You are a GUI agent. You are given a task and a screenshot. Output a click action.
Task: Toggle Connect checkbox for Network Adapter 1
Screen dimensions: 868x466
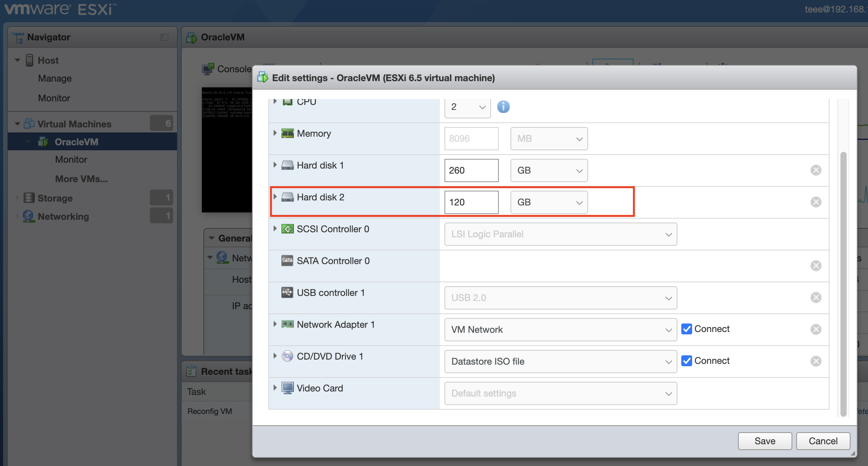pyautogui.click(x=686, y=329)
